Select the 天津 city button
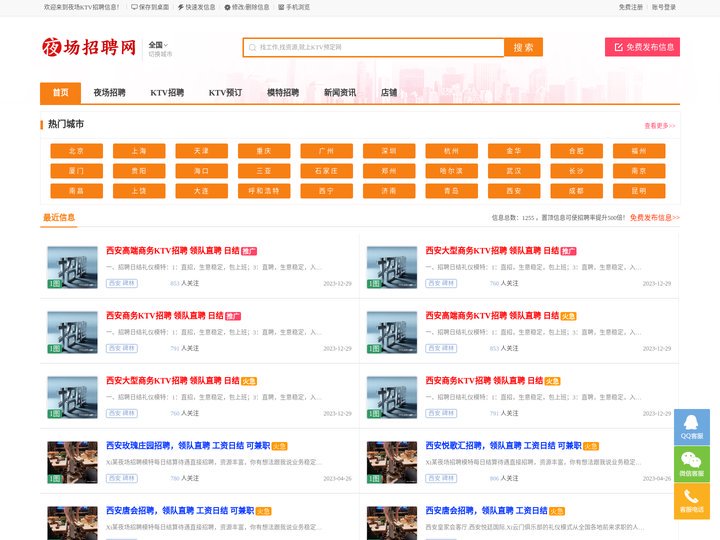 [x=202, y=151]
